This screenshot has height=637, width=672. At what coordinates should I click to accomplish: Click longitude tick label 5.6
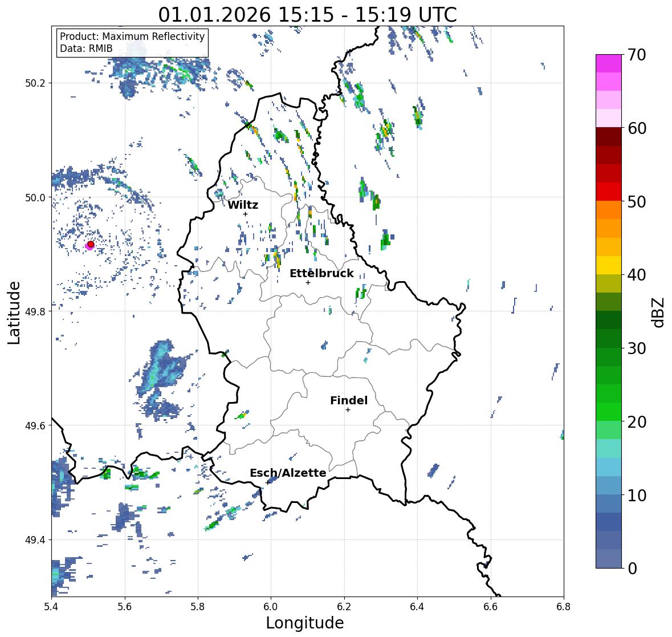click(x=125, y=607)
